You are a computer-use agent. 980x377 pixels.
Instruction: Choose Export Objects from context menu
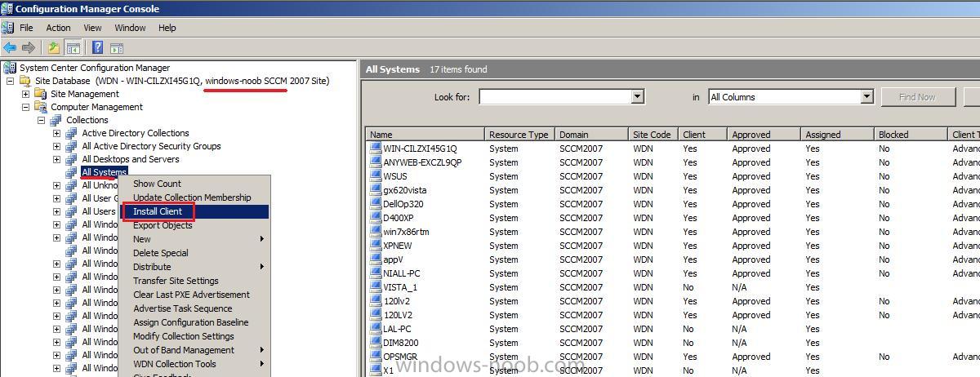(x=195, y=225)
